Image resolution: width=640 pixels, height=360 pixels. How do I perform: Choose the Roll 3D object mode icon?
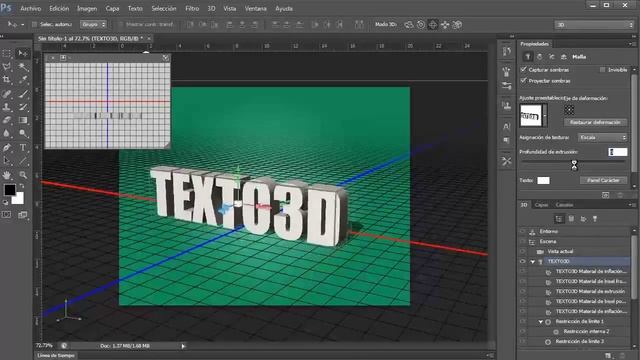(x=421, y=25)
